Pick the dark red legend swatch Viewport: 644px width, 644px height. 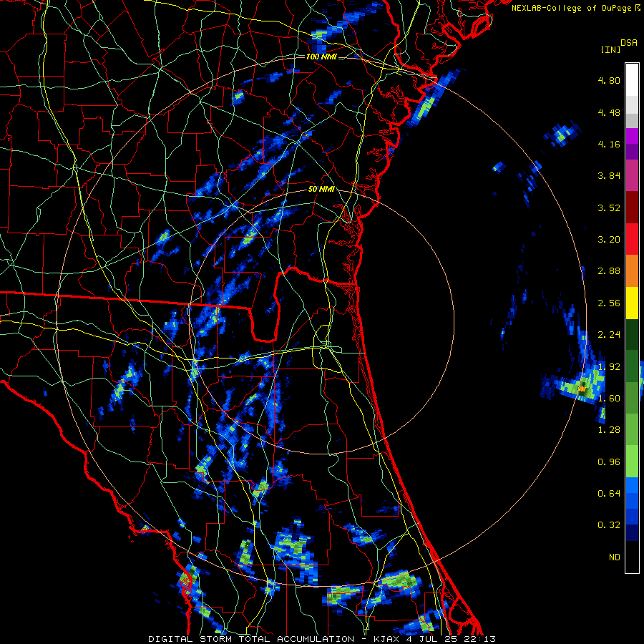pyautogui.click(x=632, y=208)
